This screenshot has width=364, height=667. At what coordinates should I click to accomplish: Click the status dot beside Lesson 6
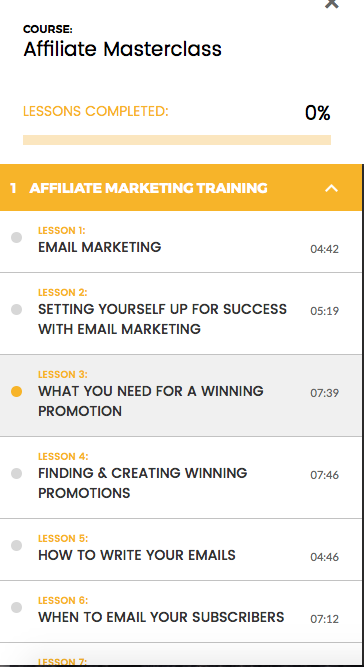pos(17,607)
